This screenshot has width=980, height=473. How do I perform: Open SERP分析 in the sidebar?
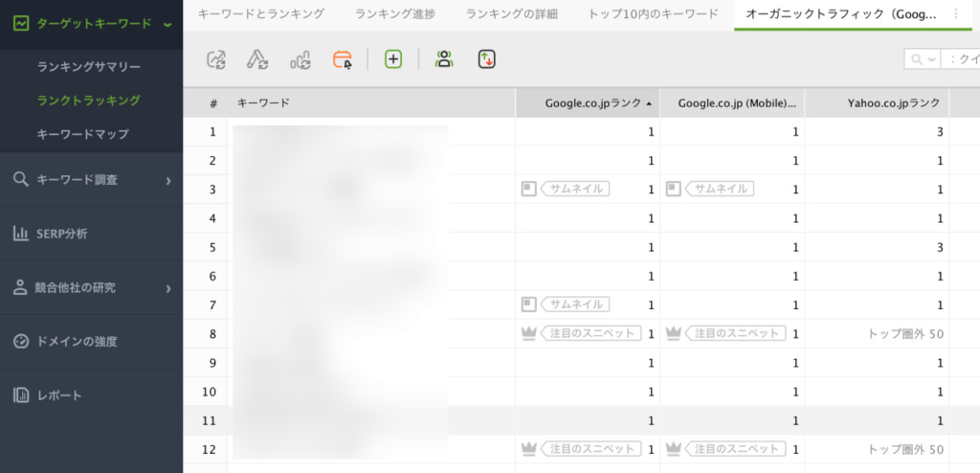(91, 234)
